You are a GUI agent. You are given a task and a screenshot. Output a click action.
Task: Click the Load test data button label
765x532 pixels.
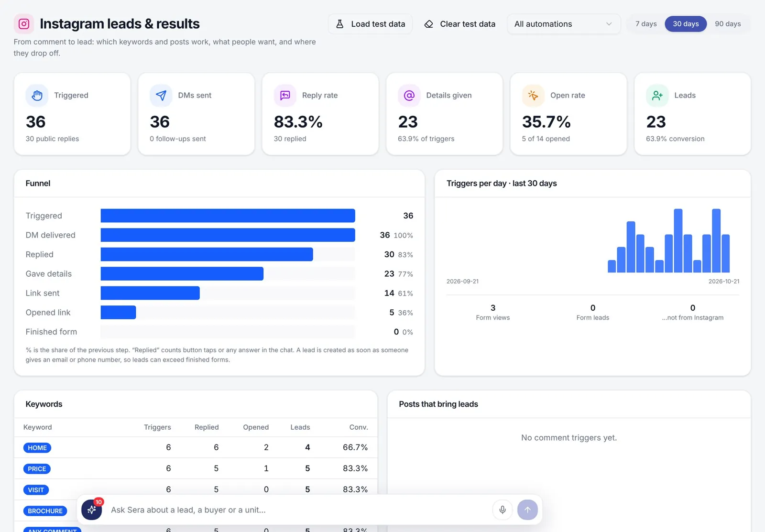point(378,24)
